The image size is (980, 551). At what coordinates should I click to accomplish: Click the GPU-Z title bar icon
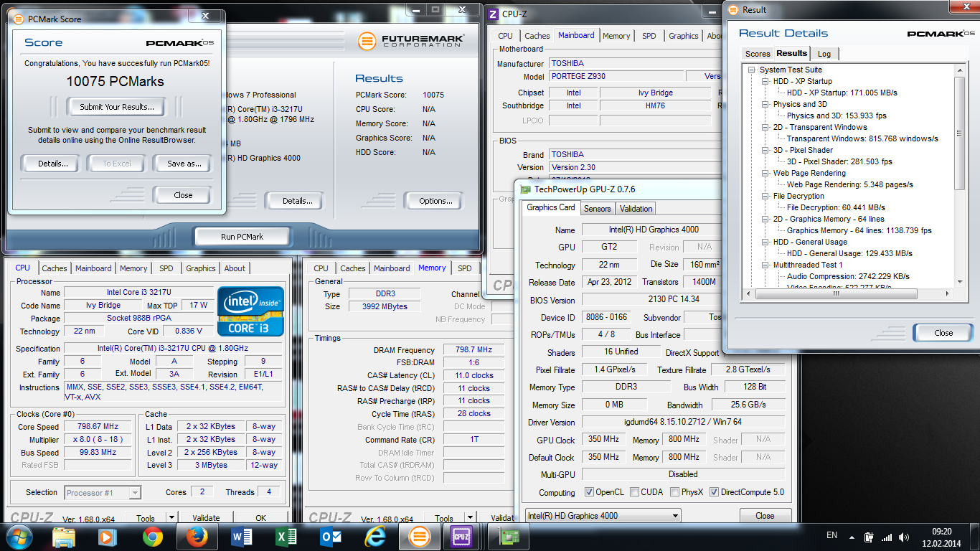[x=526, y=189]
